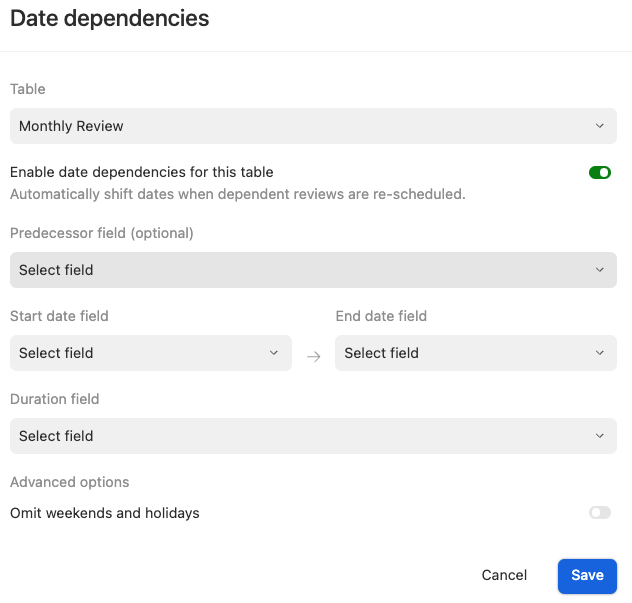Click the End date field chevron arrow
The height and width of the screenshot is (603, 632).
click(599, 353)
